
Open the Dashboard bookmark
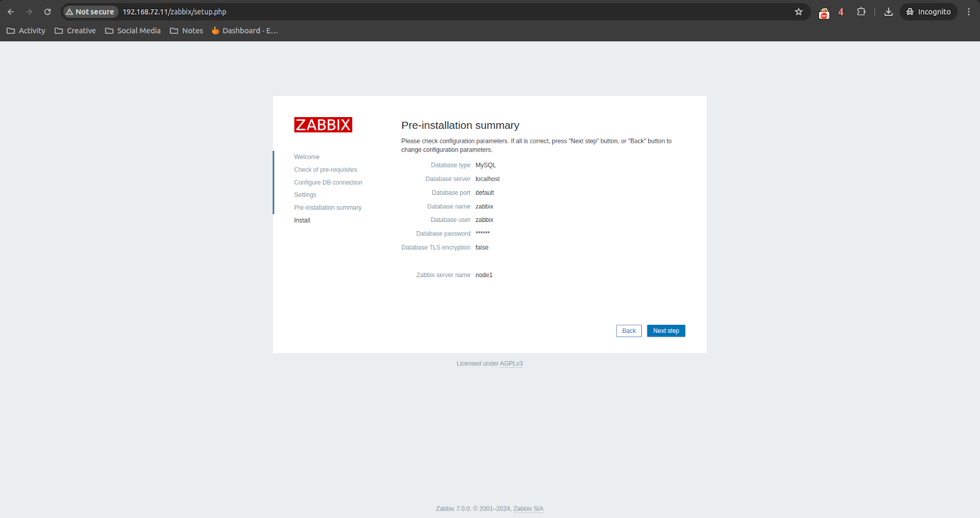244,31
